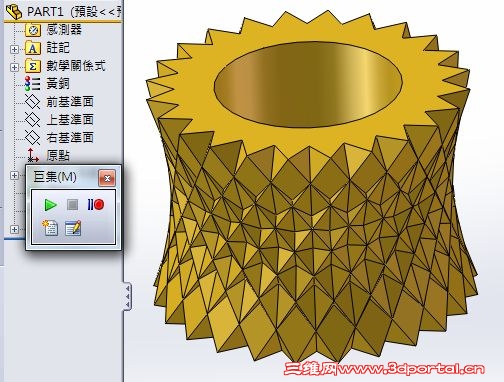Click the record/pause macro button

click(96, 205)
